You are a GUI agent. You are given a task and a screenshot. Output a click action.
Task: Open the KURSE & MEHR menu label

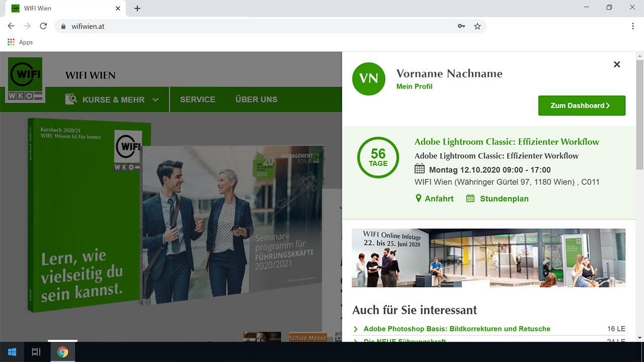point(113,100)
